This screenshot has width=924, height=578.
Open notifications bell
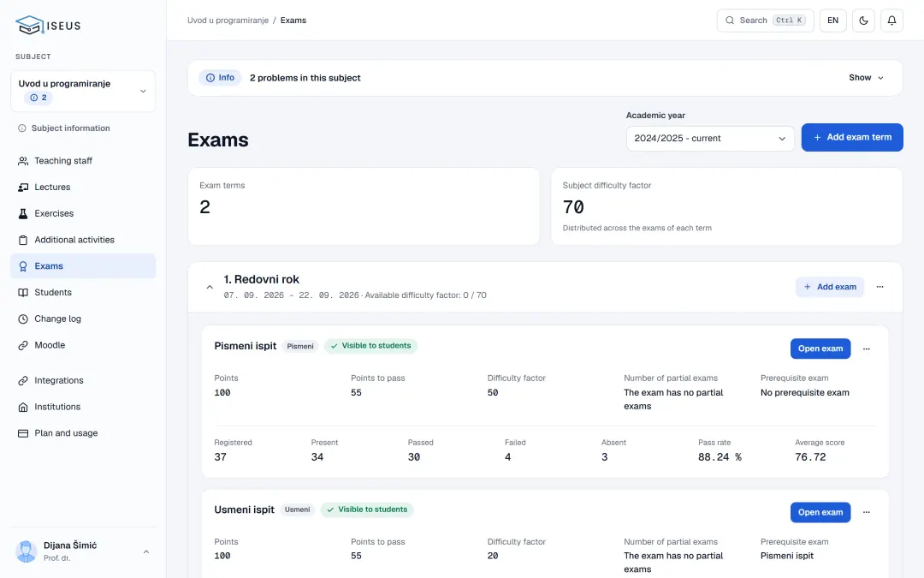[891, 21]
